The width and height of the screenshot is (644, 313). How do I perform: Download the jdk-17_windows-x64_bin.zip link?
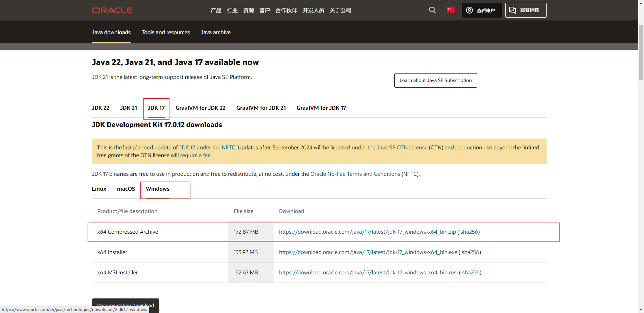coord(367,232)
